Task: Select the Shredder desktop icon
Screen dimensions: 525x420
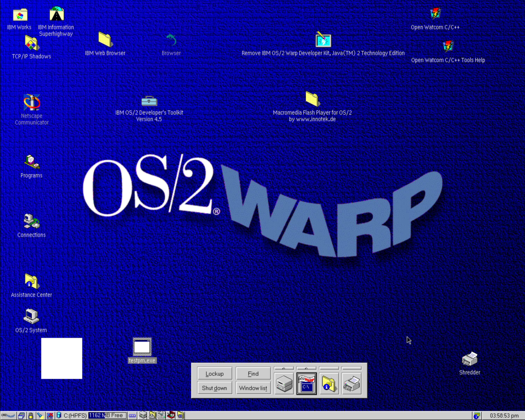Action: point(470,359)
